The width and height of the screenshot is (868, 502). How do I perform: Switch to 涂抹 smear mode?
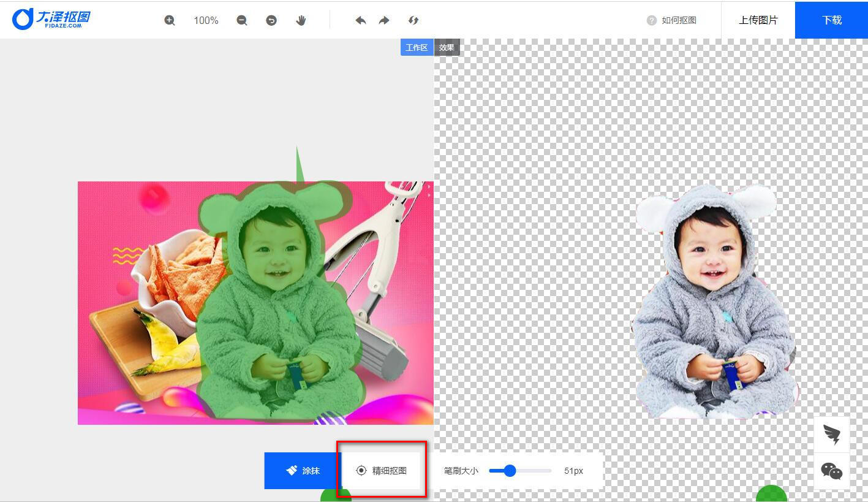pos(303,471)
